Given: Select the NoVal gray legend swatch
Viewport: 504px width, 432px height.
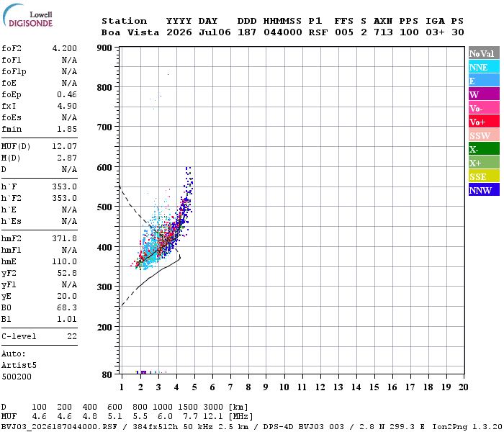Looking at the screenshot, I should coord(484,53).
